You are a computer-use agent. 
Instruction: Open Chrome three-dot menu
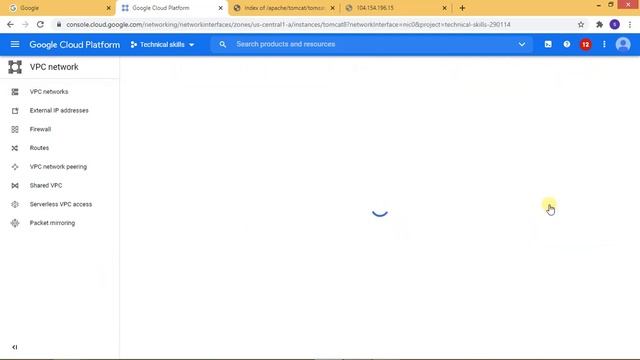tap(630, 24)
